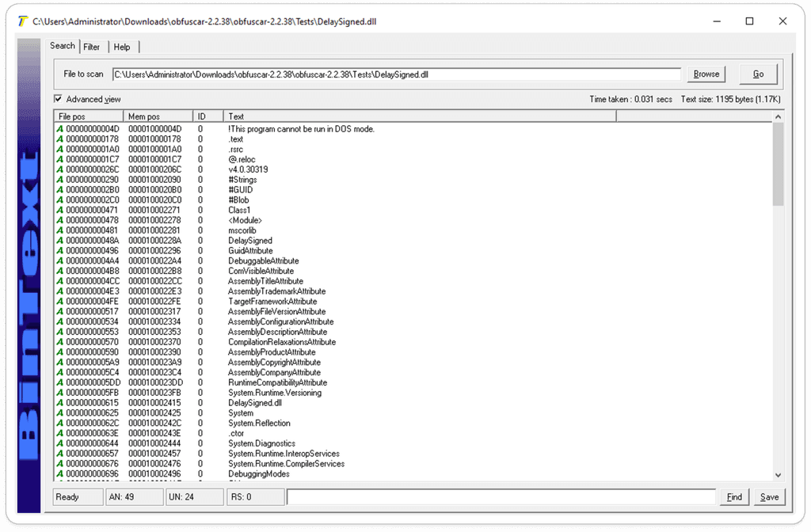The width and height of the screenshot is (811, 532).
Task: Click the scrollbar down arrow
Action: click(x=778, y=475)
